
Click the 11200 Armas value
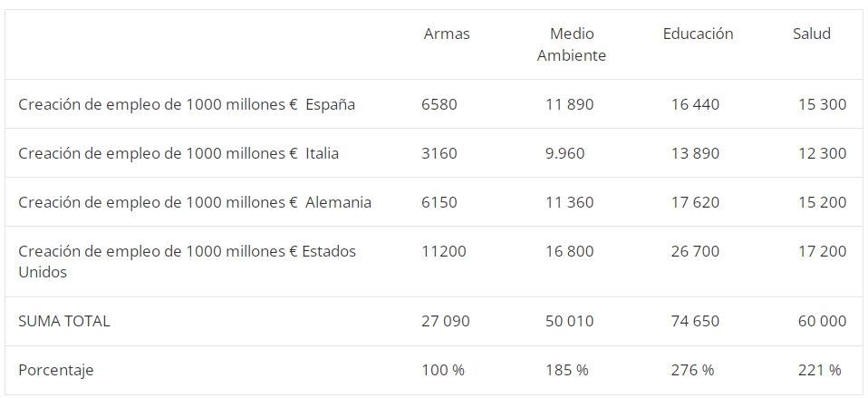tap(443, 251)
